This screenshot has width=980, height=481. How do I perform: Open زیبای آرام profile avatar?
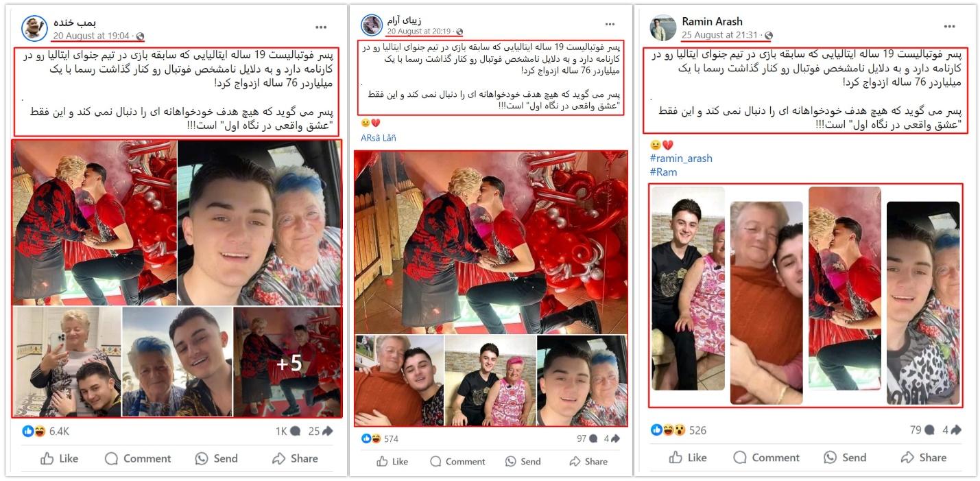(372, 25)
